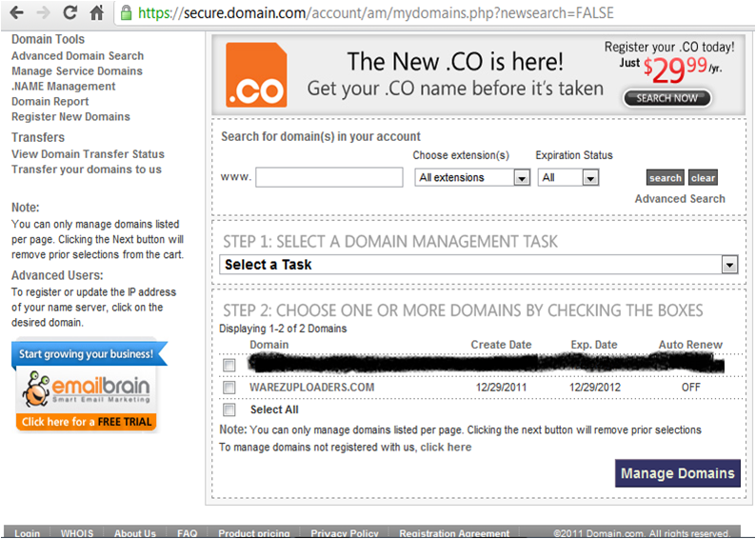Click the 12/29/2011 create date

point(502,388)
